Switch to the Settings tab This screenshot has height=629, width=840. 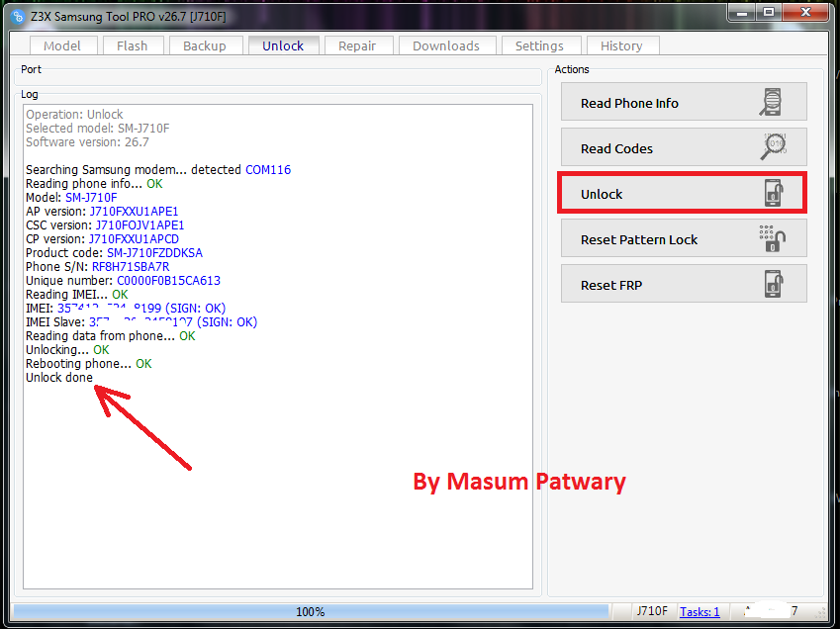(x=540, y=45)
